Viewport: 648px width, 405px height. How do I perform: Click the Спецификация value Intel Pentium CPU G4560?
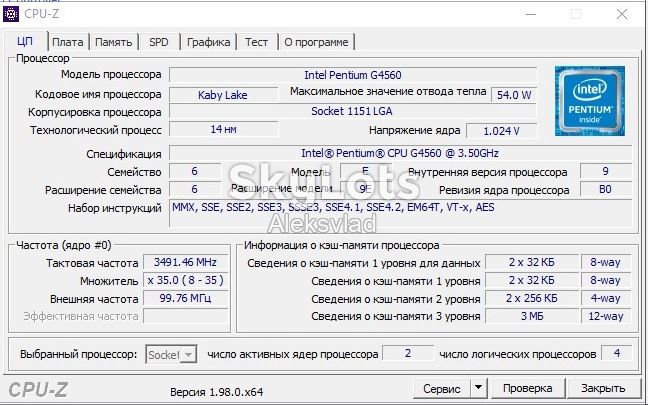[400, 153]
